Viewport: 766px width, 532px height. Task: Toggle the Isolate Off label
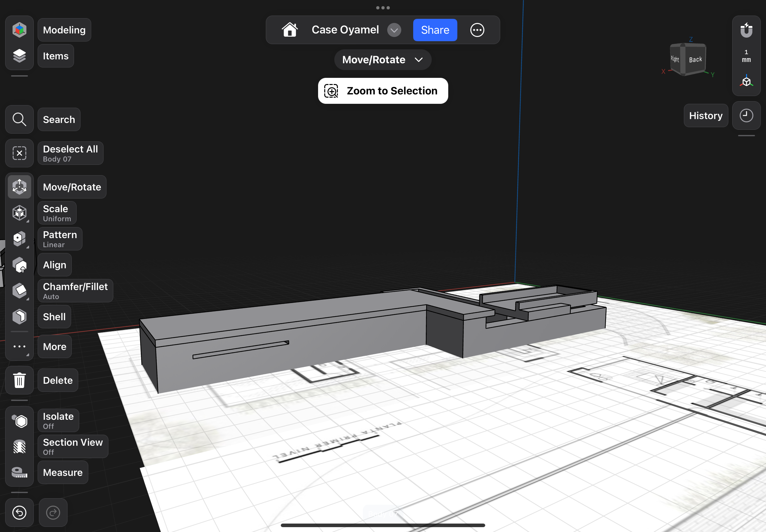click(x=58, y=420)
